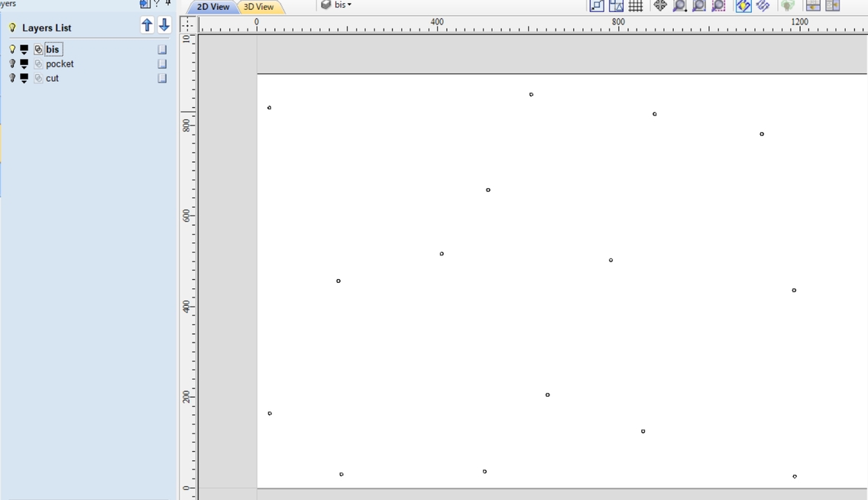This screenshot has width=868, height=500.
Task: Click the horizontal ruler at 800 mark
Action: [618, 24]
